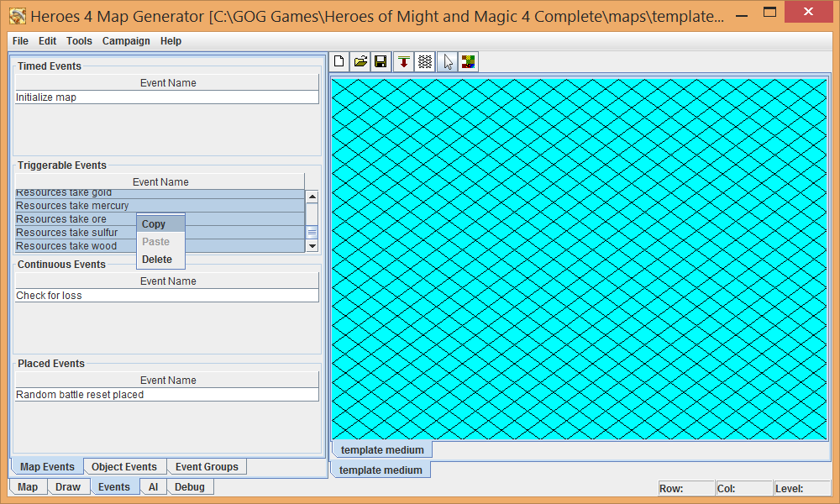Open the Draw tab
840x504 pixels.
coord(68,487)
